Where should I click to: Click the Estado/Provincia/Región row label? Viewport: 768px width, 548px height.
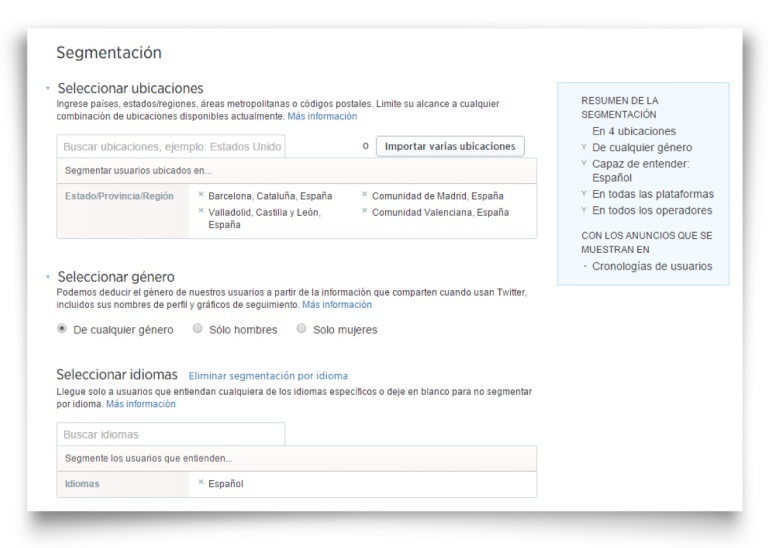(x=120, y=196)
